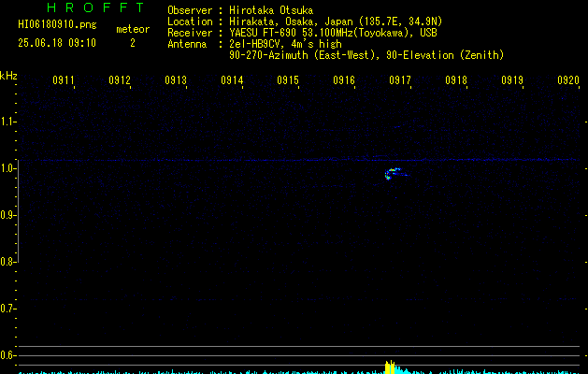Click the 0.7 kHz axis label
588x374 pixels.
point(7,309)
